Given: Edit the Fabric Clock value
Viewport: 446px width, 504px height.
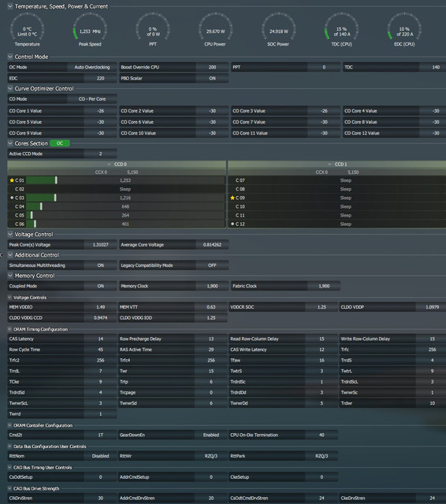Looking at the screenshot, I should tap(324, 286).
